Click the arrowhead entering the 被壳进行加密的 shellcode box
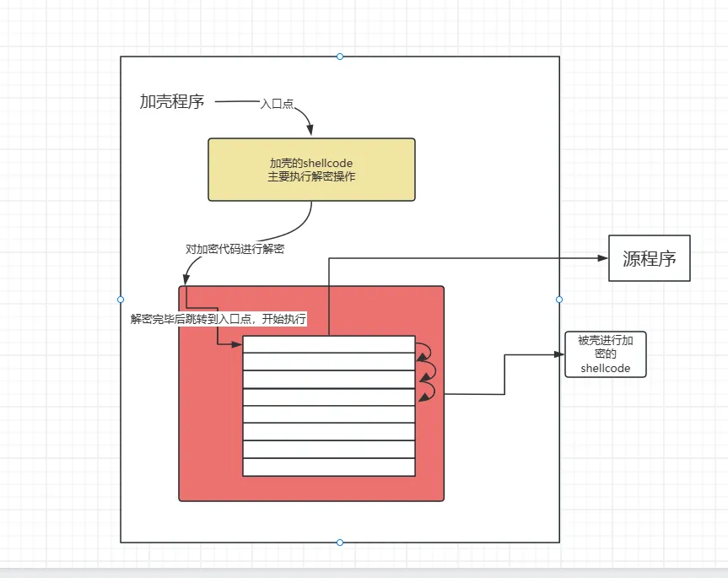The width and height of the screenshot is (728, 578). pyautogui.click(x=559, y=355)
